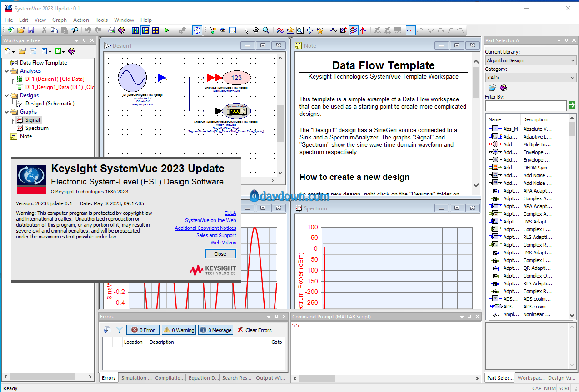Switch to the Simulation log tab
Screen dimensions: 579x392
(134, 378)
